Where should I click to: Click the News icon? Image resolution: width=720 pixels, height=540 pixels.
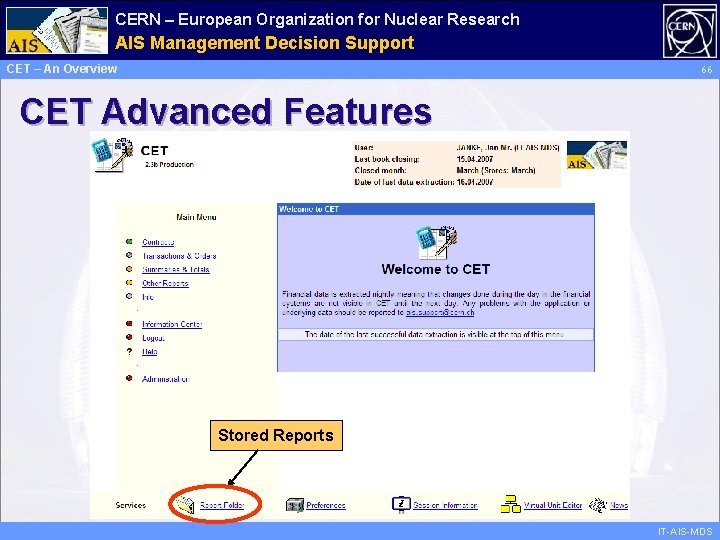click(597, 505)
